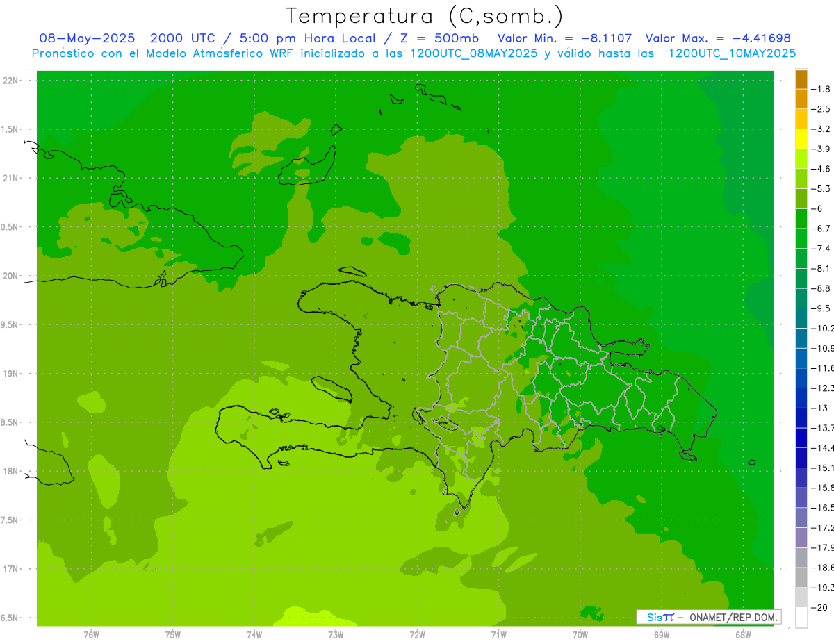This screenshot has width=834, height=644.
Task: Click the '73W' longitude label
Action: click(336, 635)
